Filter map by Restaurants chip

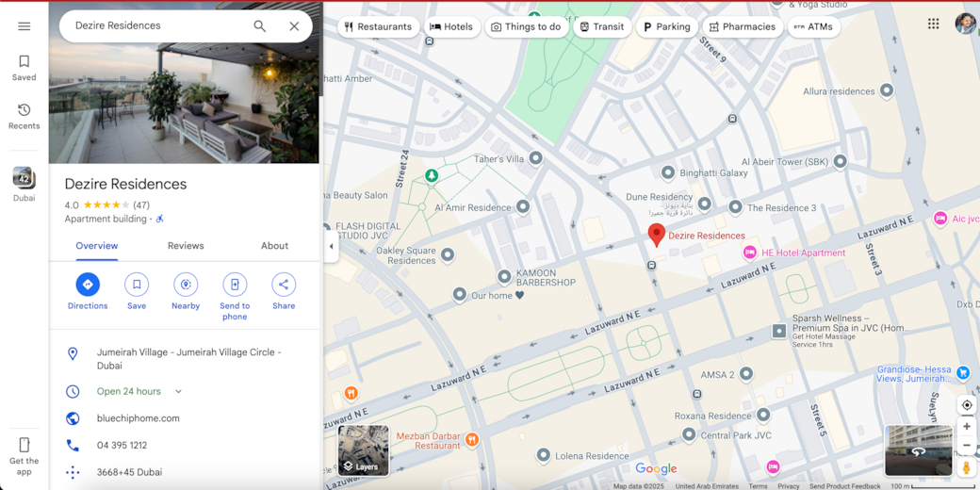tap(378, 27)
